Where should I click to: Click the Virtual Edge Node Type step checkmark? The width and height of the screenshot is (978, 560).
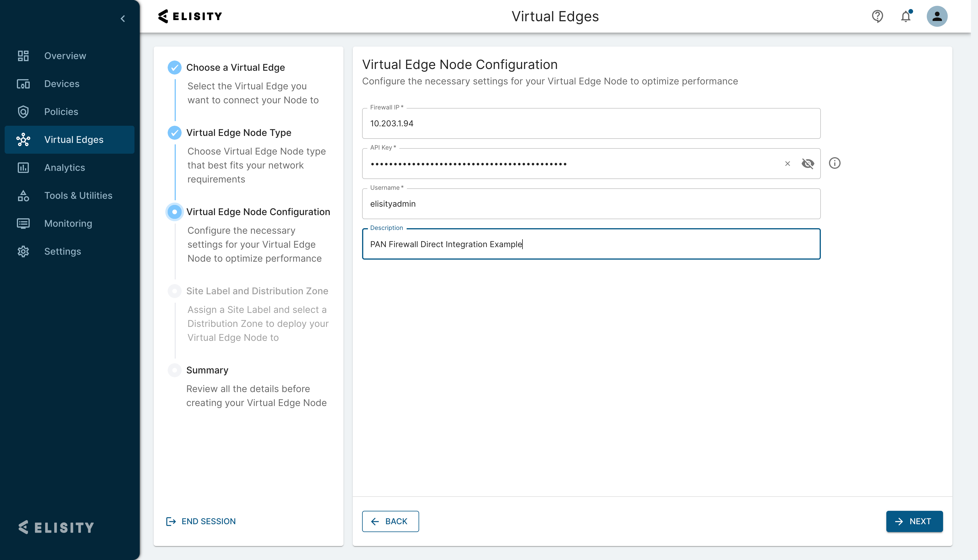175,133
